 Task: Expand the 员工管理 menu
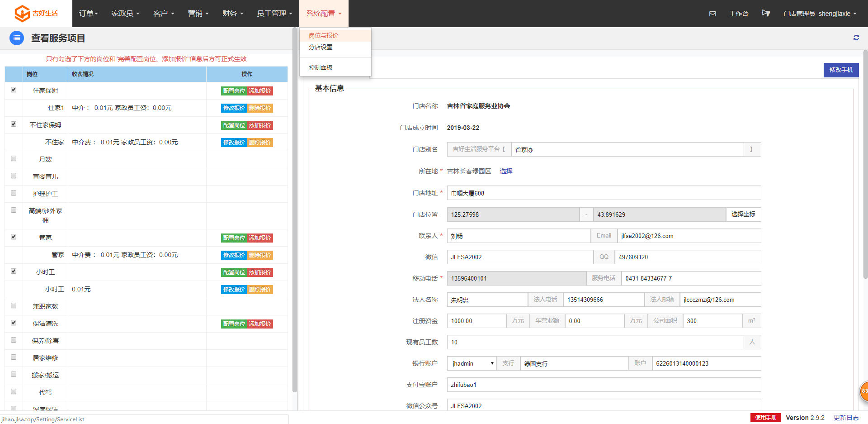pos(274,14)
